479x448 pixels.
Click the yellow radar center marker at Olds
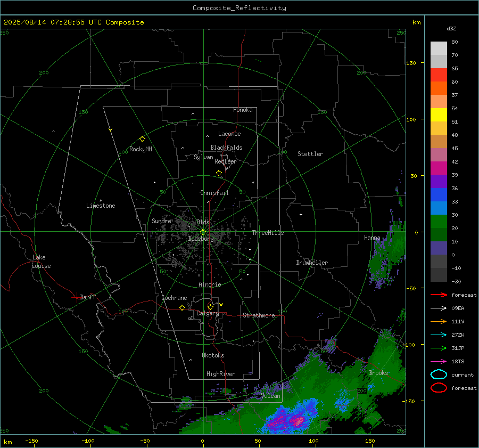pyautogui.click(x=203, y=232)
